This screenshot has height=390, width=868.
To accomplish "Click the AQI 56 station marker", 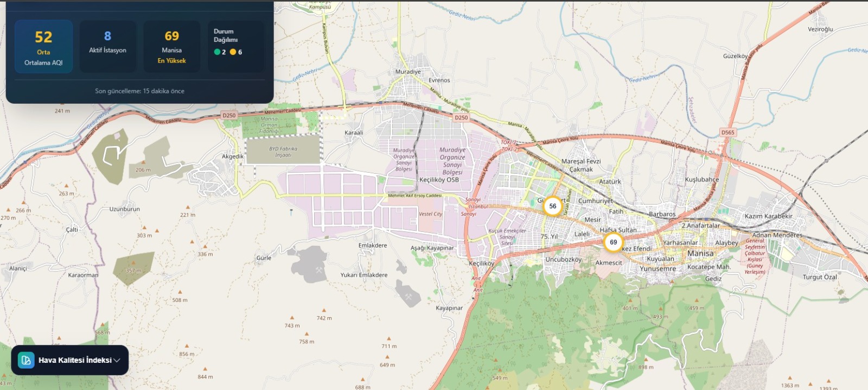I will [552, 206].
